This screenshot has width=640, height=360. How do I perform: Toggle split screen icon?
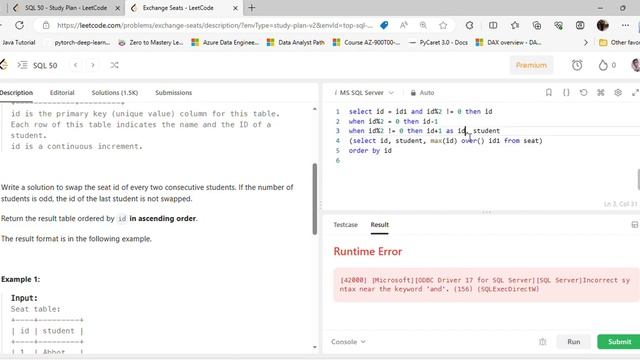coord(493,25)
